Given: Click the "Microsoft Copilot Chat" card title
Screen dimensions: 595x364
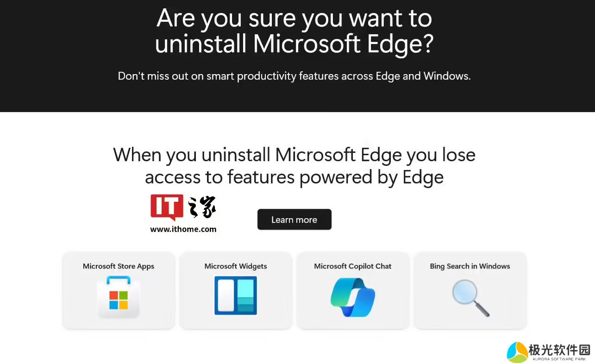Looking at the screenshot, I should point(353,266).
